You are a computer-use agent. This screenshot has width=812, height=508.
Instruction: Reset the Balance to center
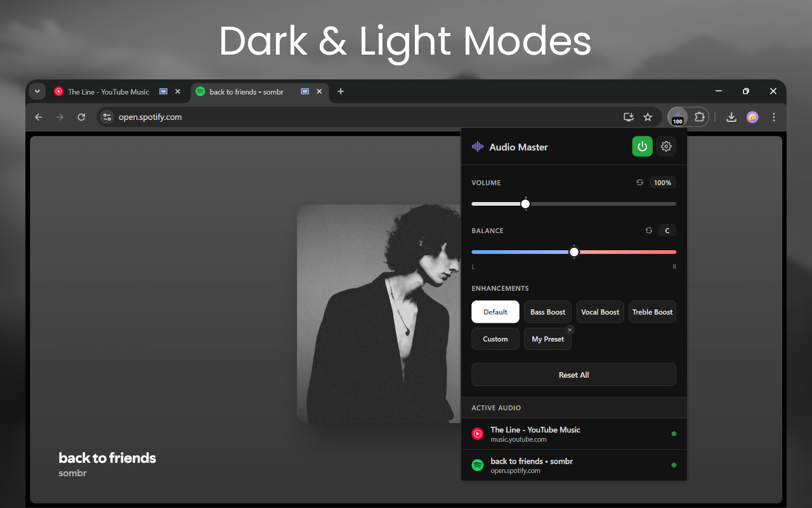point(648,231)
